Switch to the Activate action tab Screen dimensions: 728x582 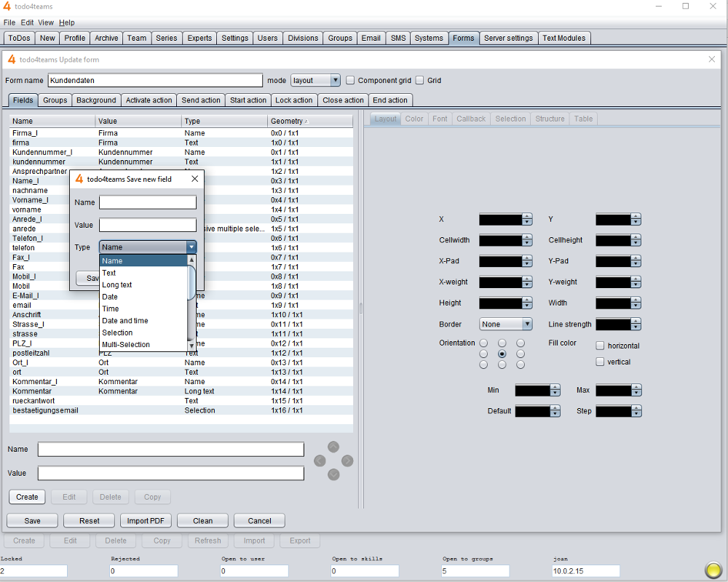coord(149,100)
